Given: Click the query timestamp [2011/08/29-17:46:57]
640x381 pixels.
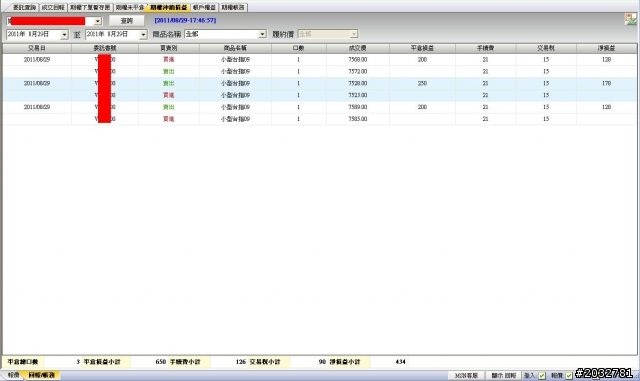Looking at the screenshot, I should pyautogui.click(x=185, y=20).
